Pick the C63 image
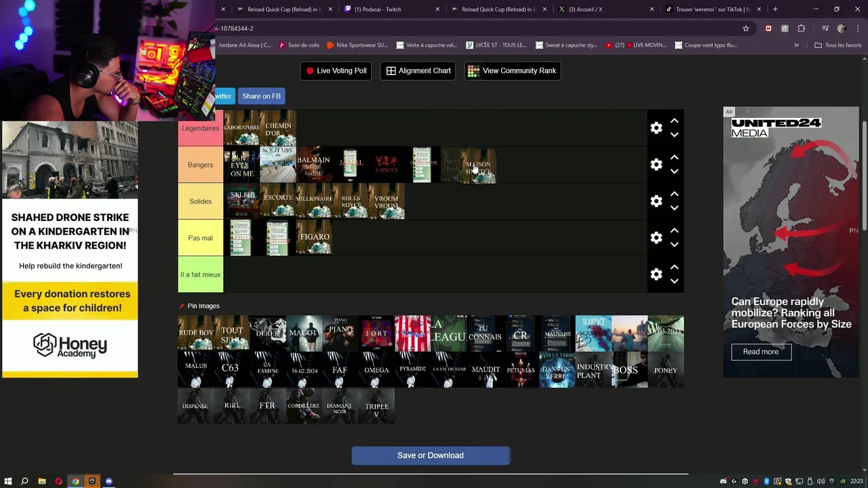The width and height of the screenshot is (868, 488). [231, 369]
